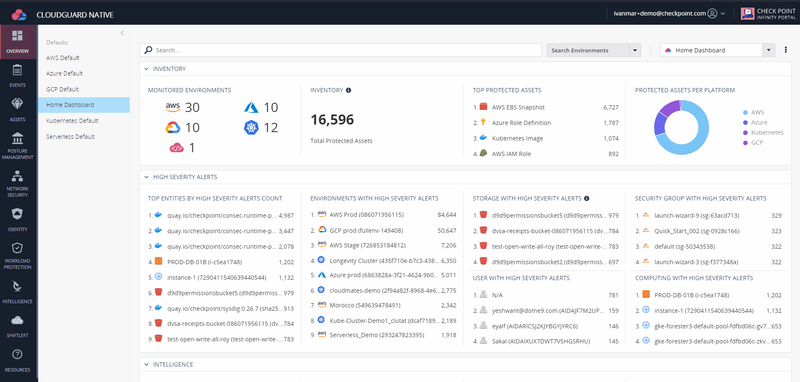Click the AWS legend color dot
Screen dimensions: 800x382
(746, 112)
